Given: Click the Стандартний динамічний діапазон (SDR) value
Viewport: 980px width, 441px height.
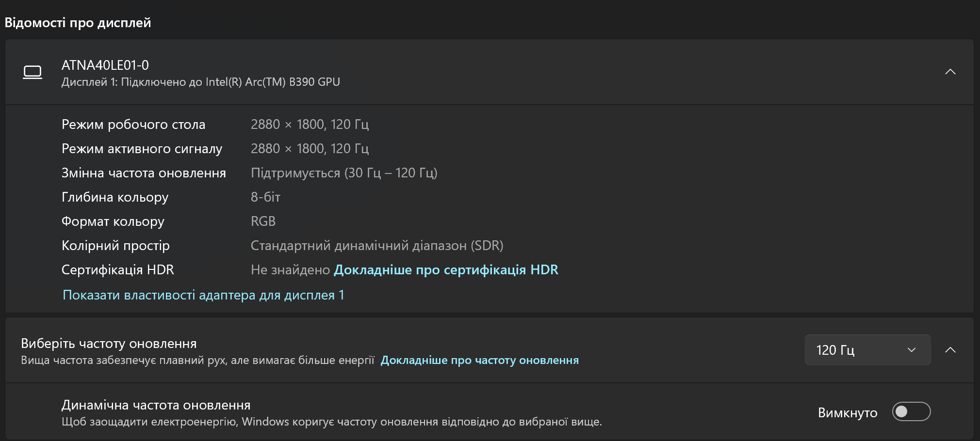Looking at the screenshot, I should (x=377, y=246).
